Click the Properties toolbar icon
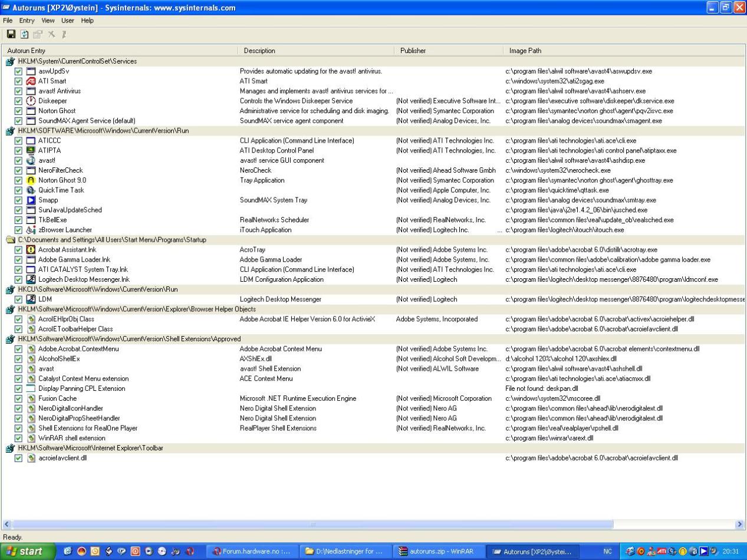The width and height of the screenshot is (747, 560). [38, 35]
